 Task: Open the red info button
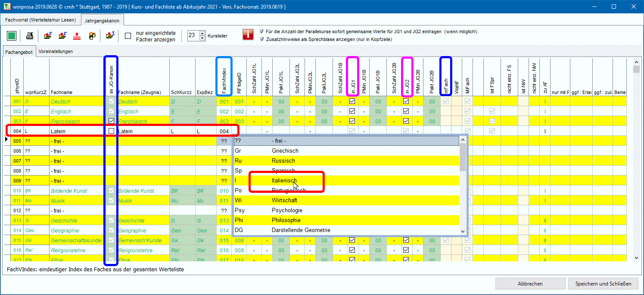(248, 35)
